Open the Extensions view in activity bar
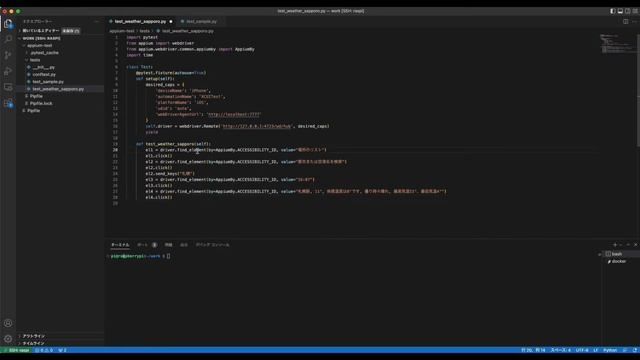 [x=8, y=103]
